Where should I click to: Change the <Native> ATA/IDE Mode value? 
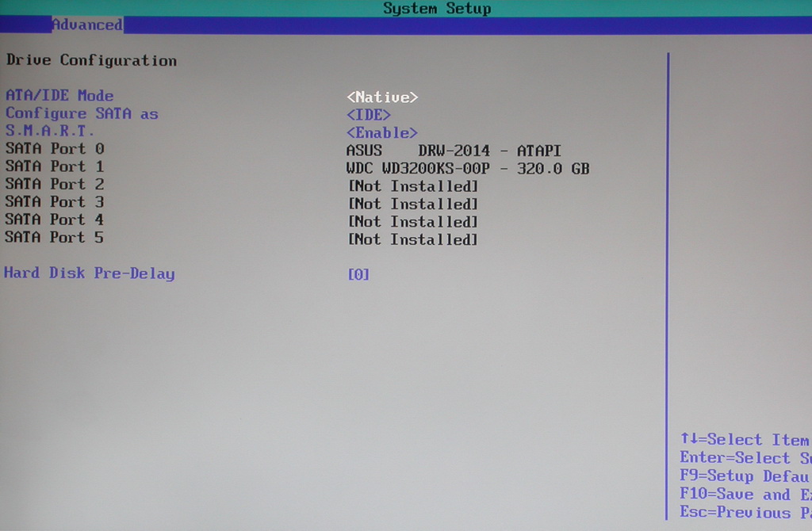(x=382, y=97)
